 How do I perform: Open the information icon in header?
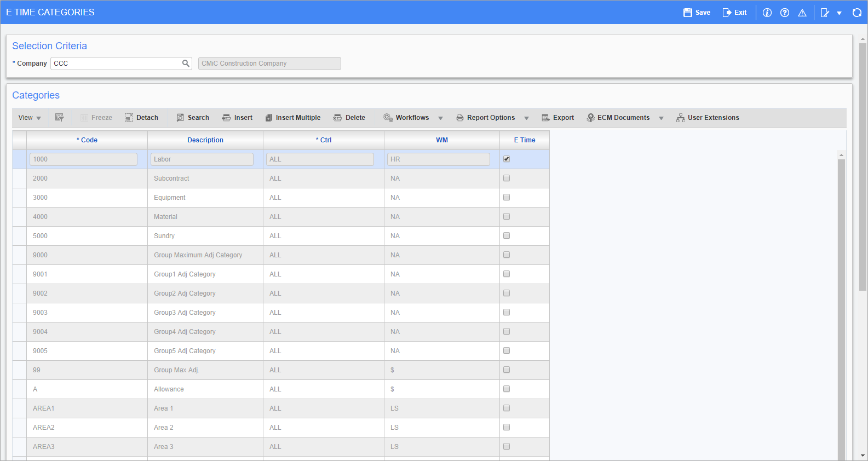767,13
